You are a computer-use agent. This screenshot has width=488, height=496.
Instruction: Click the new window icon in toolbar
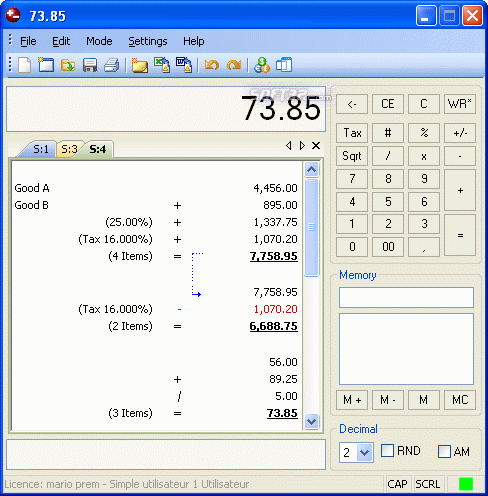[x=46, y=65]
